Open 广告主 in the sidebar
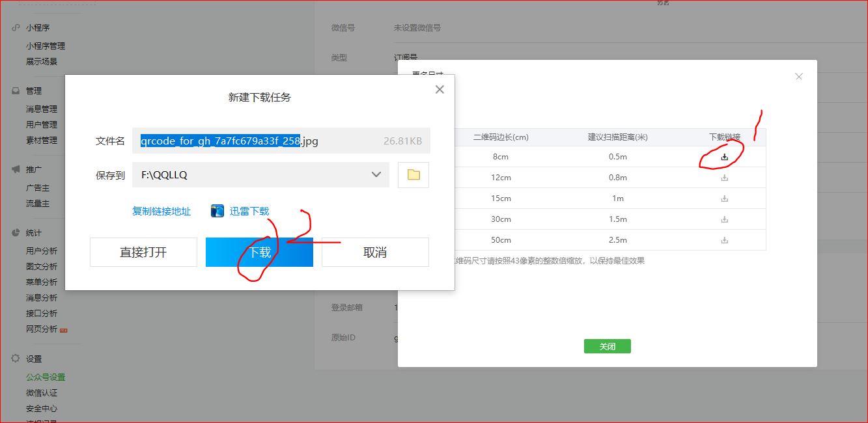 [x=38, y=187]
